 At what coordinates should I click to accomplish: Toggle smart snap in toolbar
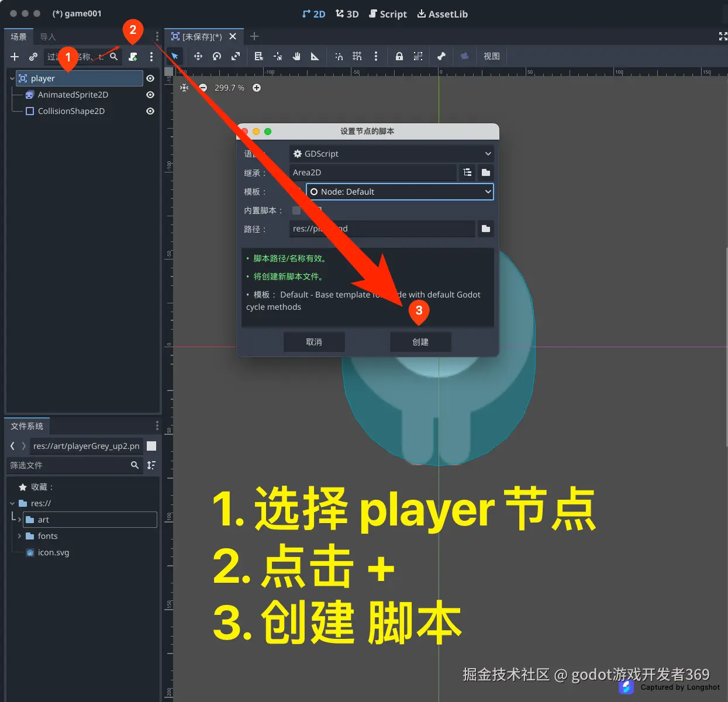point(339,56)
